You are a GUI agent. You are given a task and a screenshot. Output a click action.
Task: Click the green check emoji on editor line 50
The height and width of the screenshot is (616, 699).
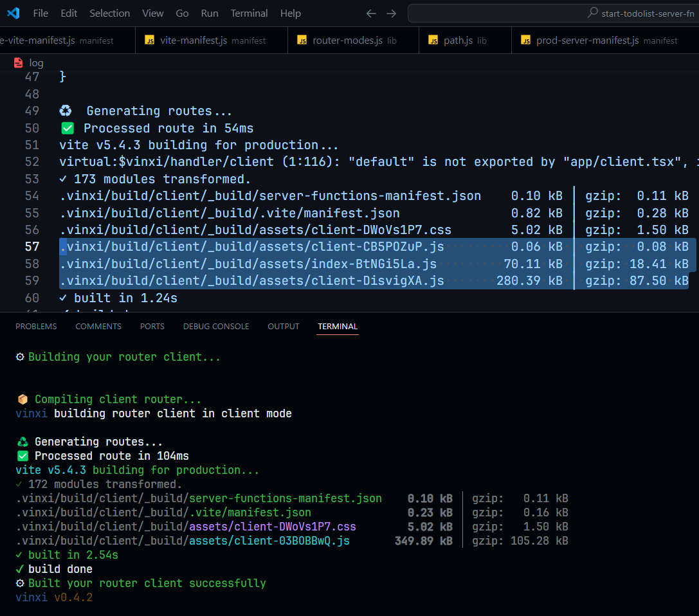68,129
